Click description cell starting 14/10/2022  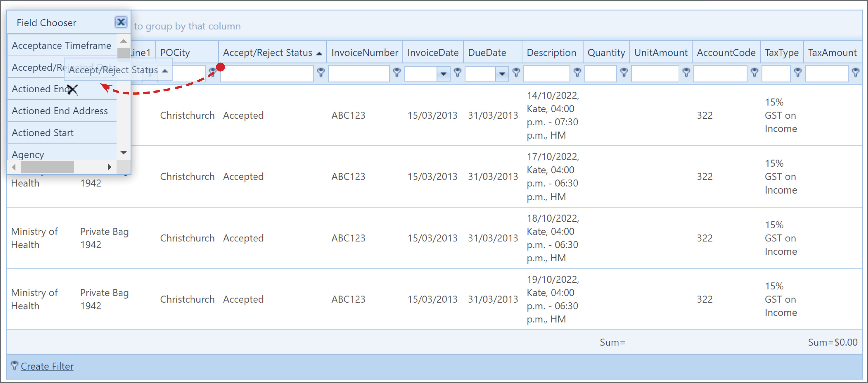[553, 115]
